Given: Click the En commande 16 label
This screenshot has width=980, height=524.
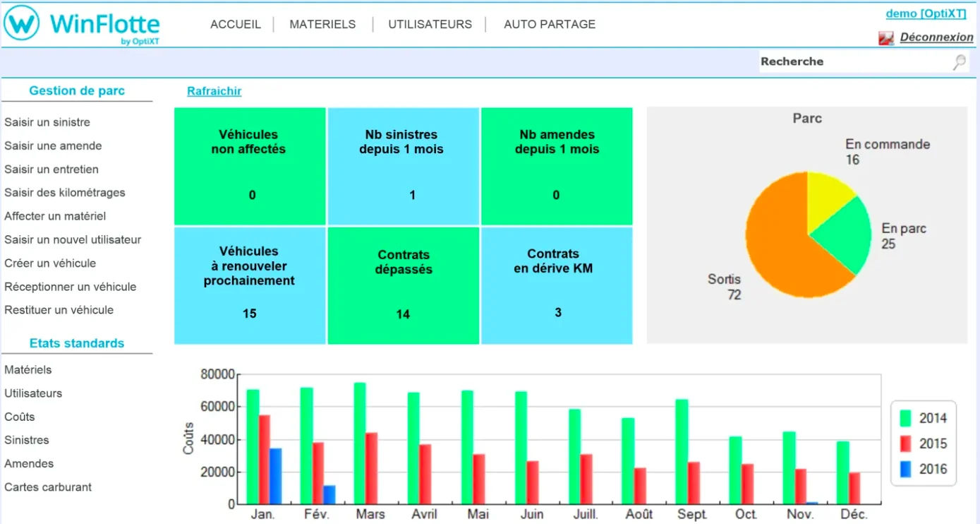Looking at the screenshot, I should pyautogui.click(x=888, y=152).
